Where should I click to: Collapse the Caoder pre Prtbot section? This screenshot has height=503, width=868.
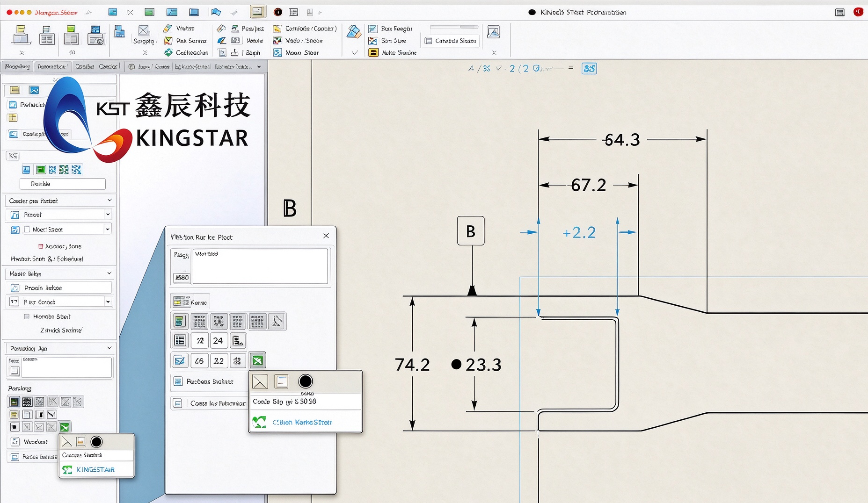[109, 201]
